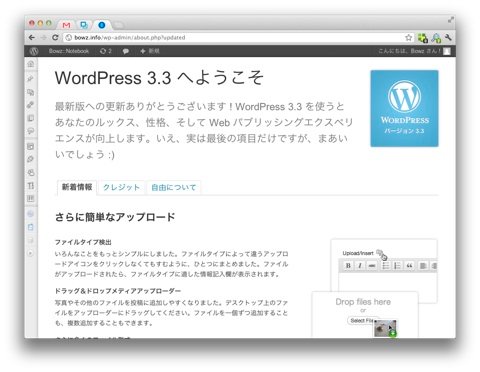This screenshot has height=372, width=480.
Task: Click the extension icon beside the wrench
Action: coord(436,38)
